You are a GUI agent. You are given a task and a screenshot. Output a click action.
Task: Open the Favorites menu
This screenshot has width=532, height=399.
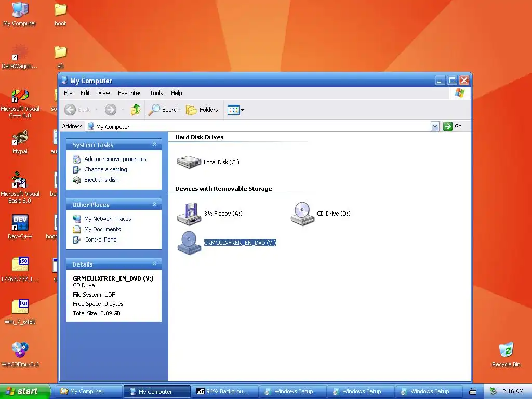click(129, 93)
